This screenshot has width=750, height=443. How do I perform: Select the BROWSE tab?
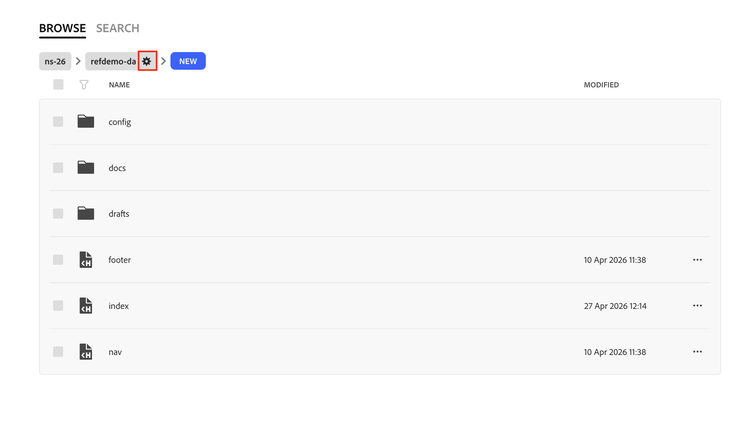coord(62,28)
